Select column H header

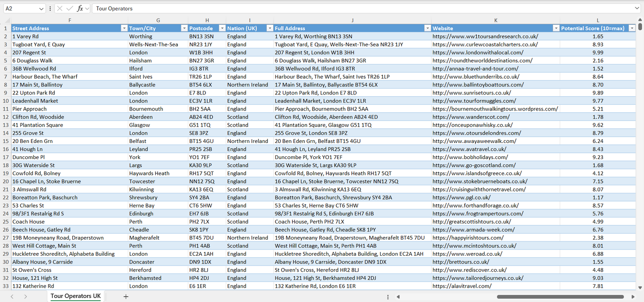207,20
